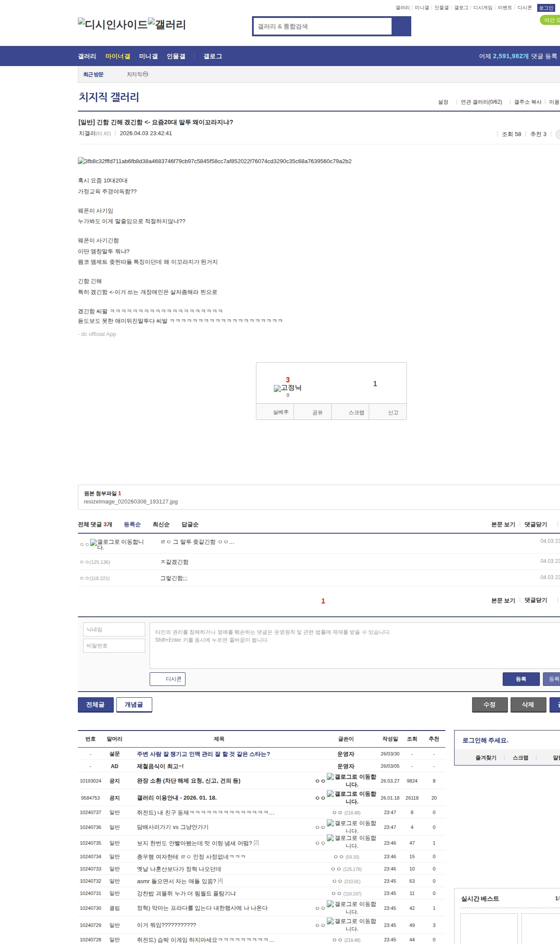
Task: Select comment page number 1
Action: coord(323,601)
